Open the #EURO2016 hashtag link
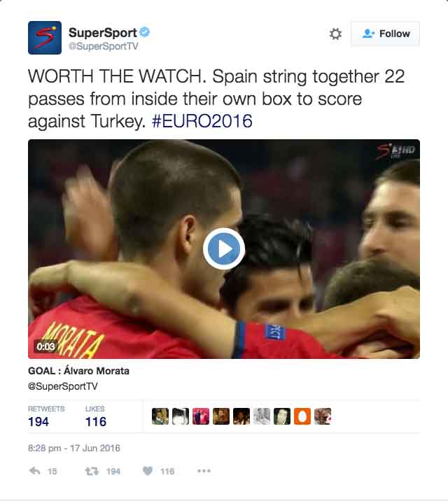Screen dimensions: 448x501 (202, 121)
